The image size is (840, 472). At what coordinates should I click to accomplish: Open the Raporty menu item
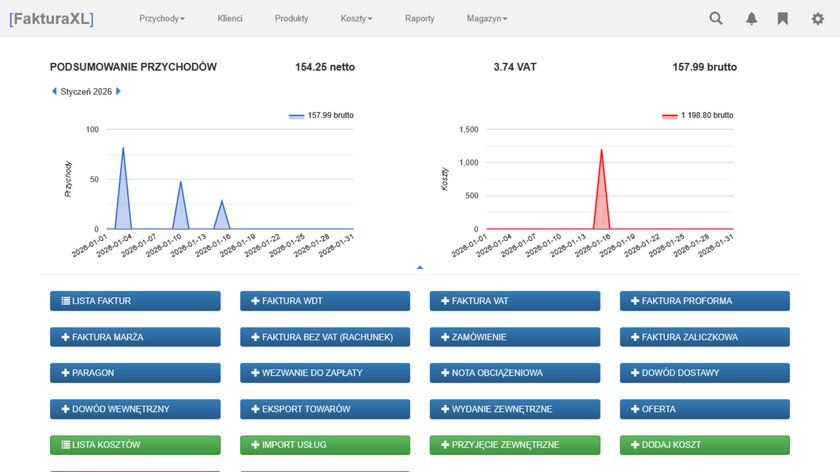click(419, 18)
